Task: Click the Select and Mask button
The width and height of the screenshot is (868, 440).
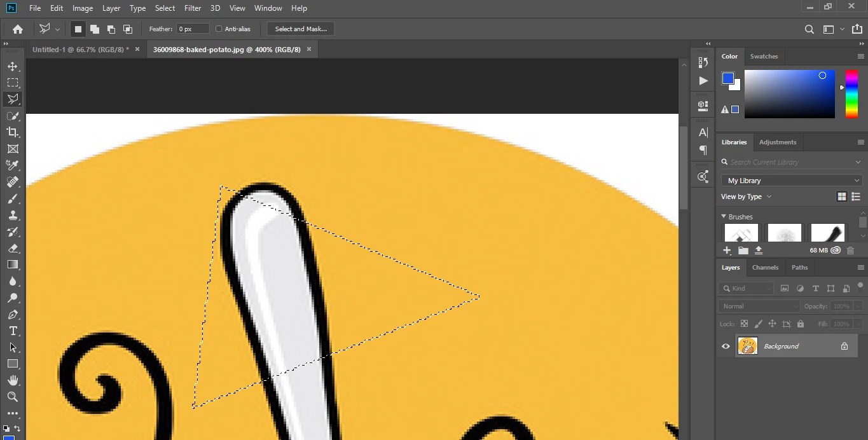Action: click(x=301, y=29)
